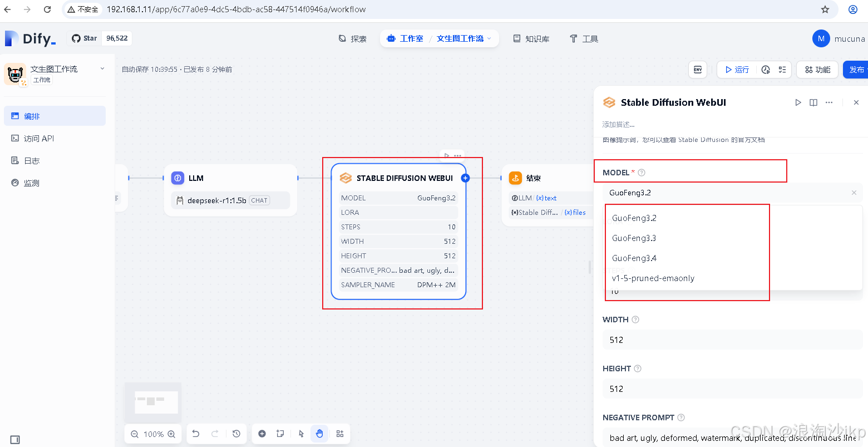Image resolution: width=868 pixels, height=447 pixels.
Task: Select 编排 in the sidebar
Action: pyautogui.click(x=55, y=116)
